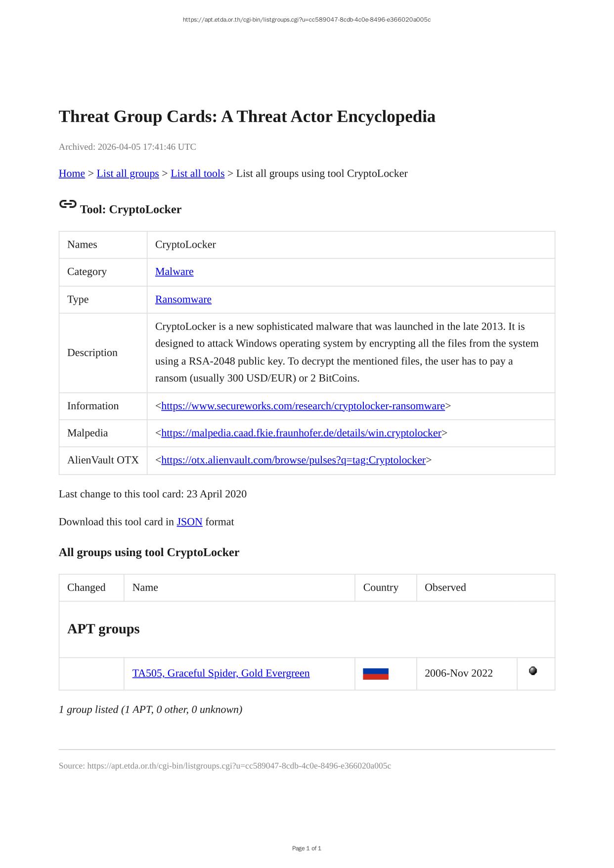Open the TA505, Graceful Spider, Gold Evergreen group

click(220, 674)
